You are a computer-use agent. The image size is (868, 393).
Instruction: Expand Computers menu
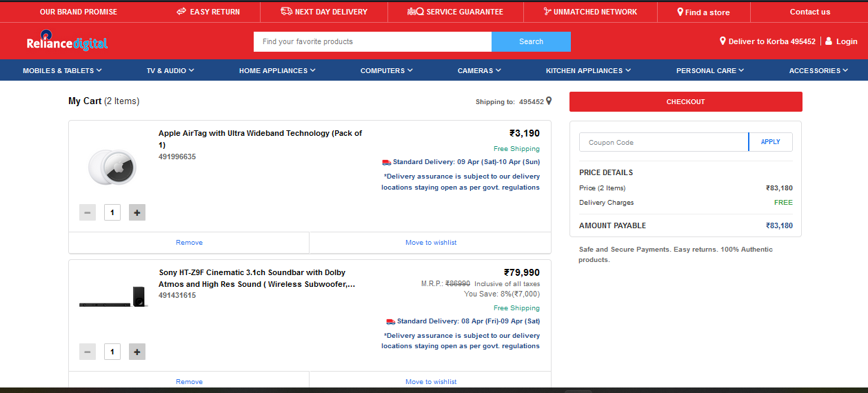click(387, 70)
